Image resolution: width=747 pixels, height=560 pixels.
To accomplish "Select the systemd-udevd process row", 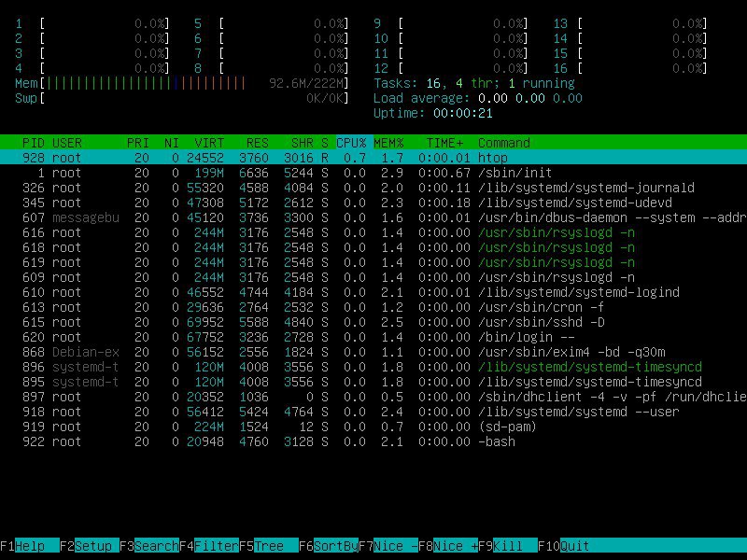I will coord(373,203).
